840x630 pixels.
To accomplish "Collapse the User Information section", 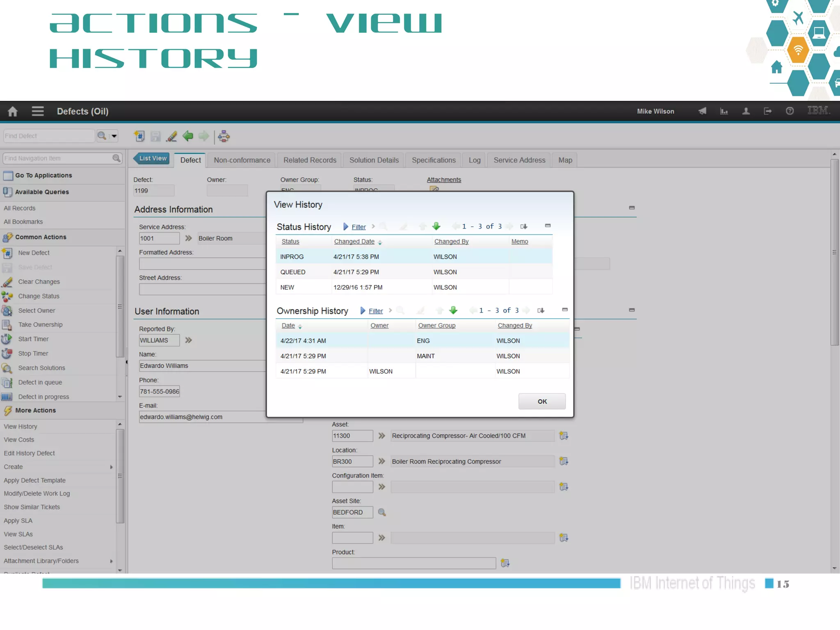I will (632, 310).
